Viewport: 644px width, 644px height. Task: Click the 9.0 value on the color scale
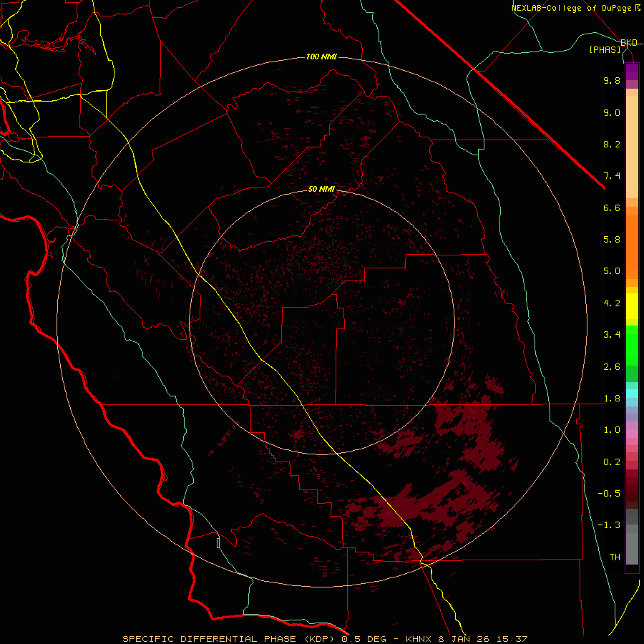(612, 112)
